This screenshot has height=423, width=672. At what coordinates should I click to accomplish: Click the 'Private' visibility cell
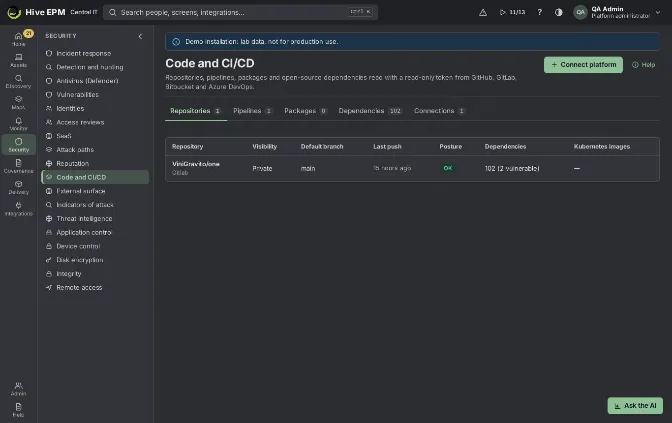262,168
